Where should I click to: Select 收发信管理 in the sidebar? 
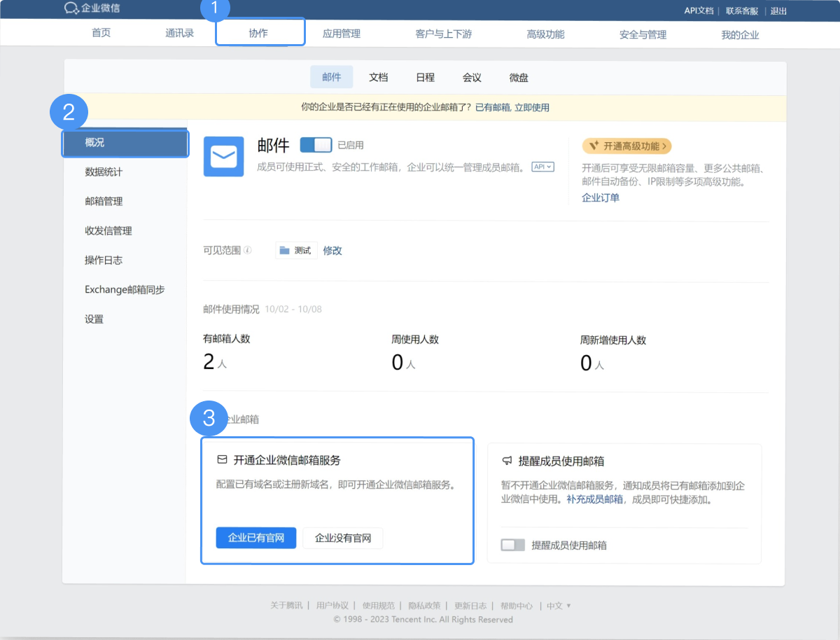tap(108, 230)
